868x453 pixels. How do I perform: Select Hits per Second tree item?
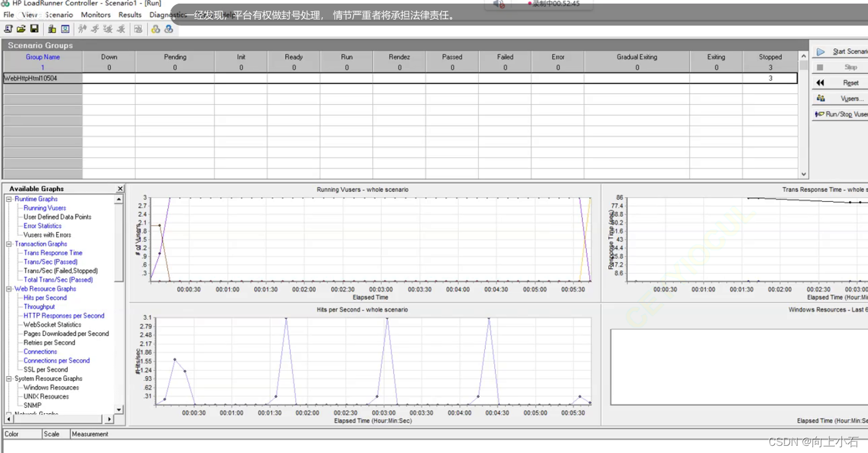pos(45,298)
